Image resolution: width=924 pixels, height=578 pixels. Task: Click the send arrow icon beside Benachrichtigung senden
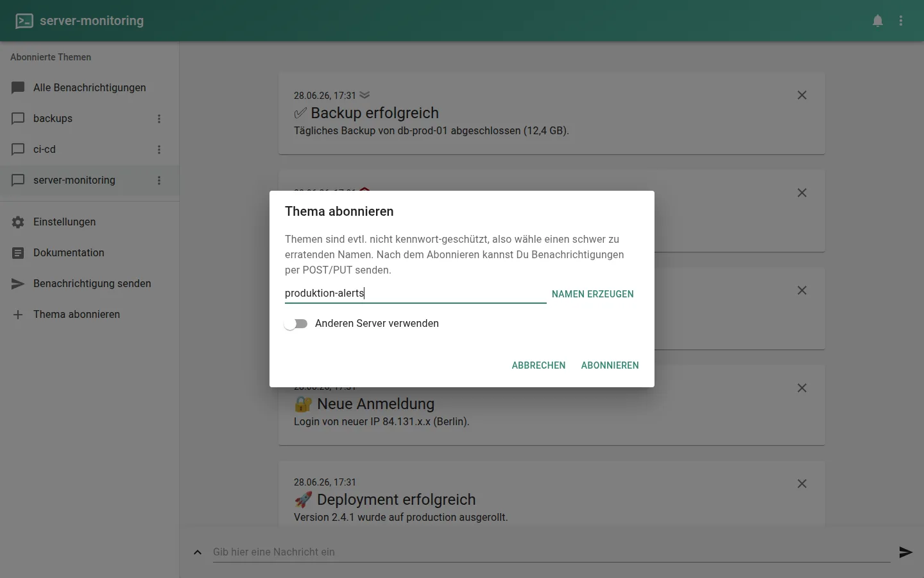click(x=18, y=284)
